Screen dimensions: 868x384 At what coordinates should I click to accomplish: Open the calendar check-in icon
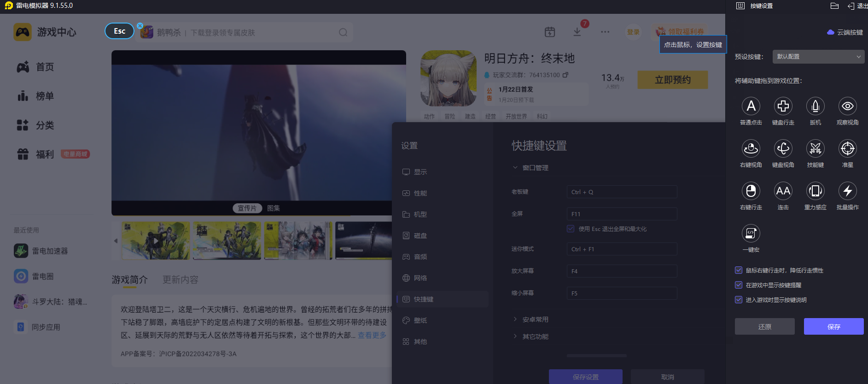pyautogui.click(x=550, y=32)
